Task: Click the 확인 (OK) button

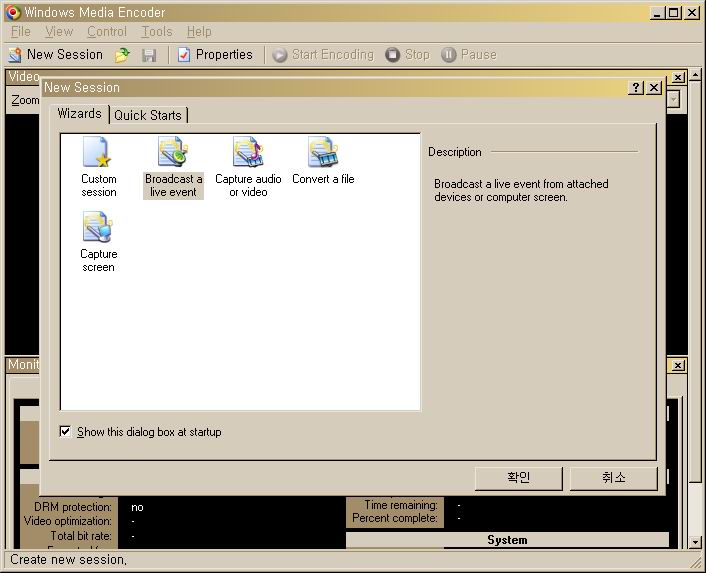Action: [x=519, y=478]
